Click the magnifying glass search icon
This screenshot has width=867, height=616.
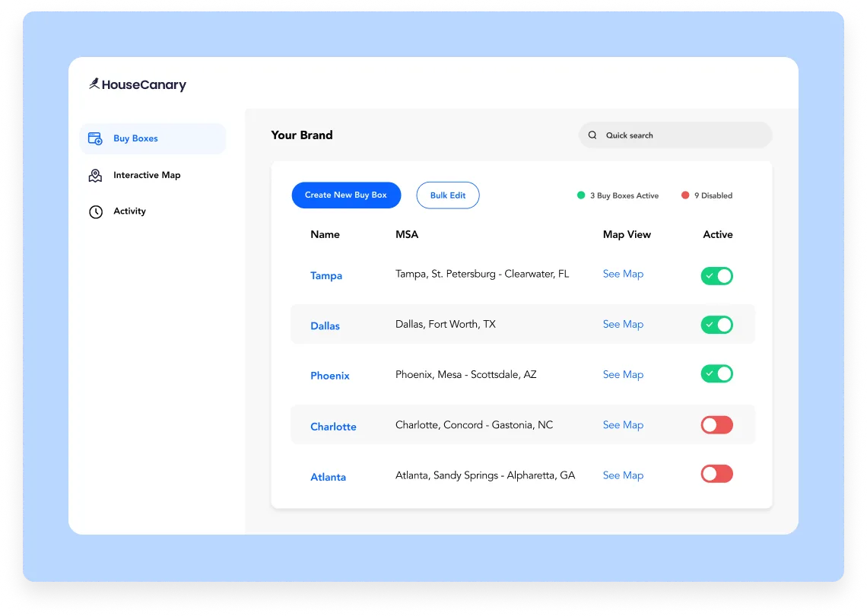[x=592, y=135]
